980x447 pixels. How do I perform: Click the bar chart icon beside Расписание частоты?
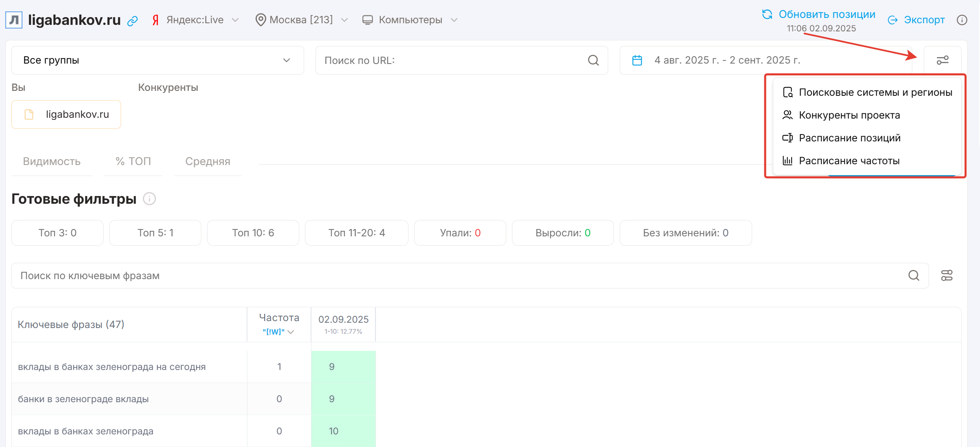(788, 161)
